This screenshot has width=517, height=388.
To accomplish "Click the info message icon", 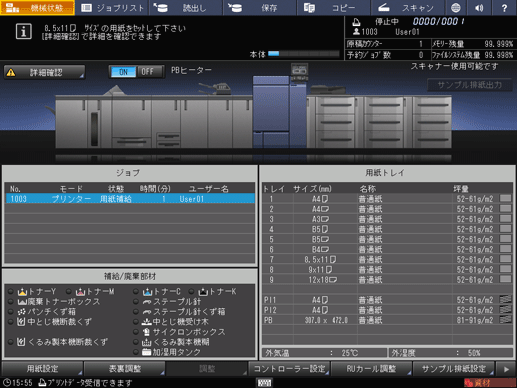I will pos(24,32).
